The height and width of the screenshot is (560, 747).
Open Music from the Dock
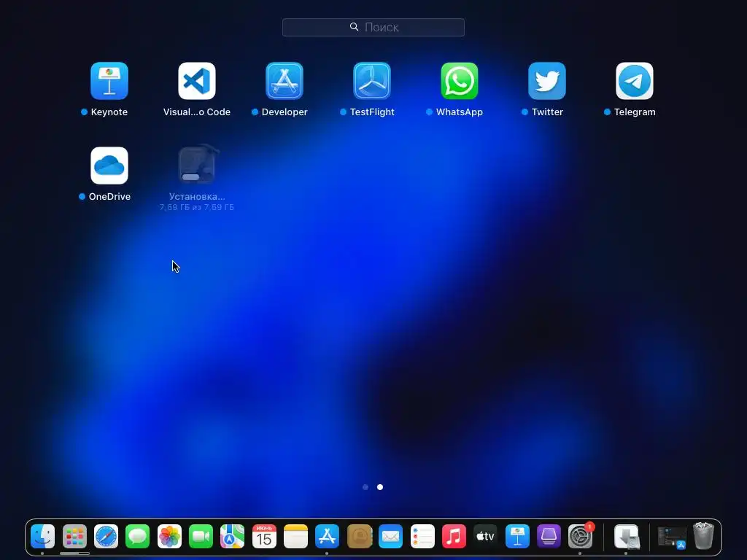[x=454, y=536]
